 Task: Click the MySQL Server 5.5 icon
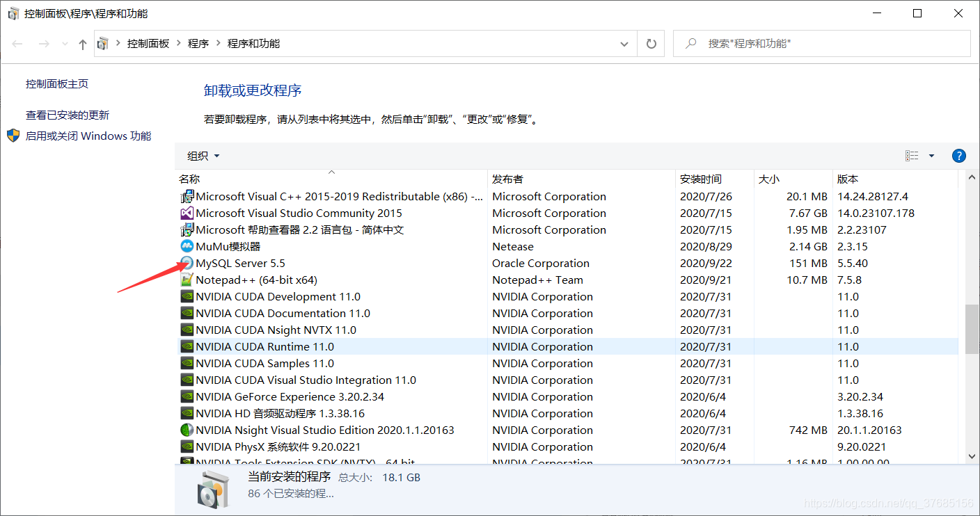coord(187,264)
